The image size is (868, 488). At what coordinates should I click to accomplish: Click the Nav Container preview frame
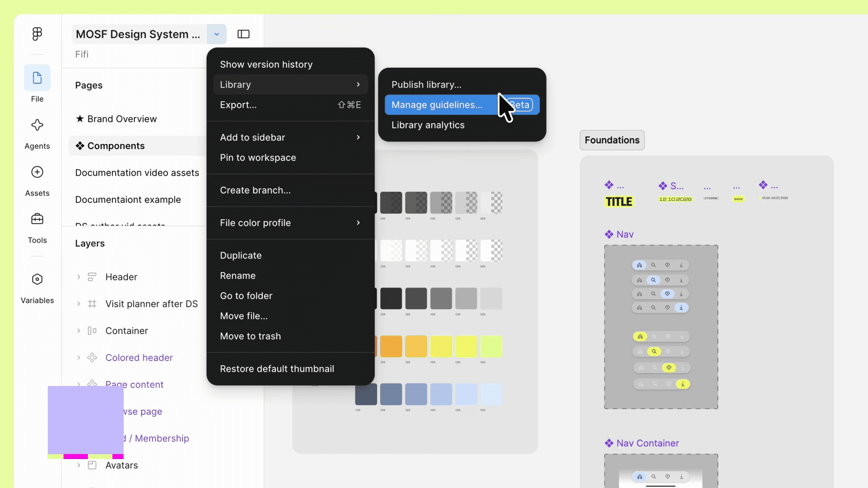[661, 471]
